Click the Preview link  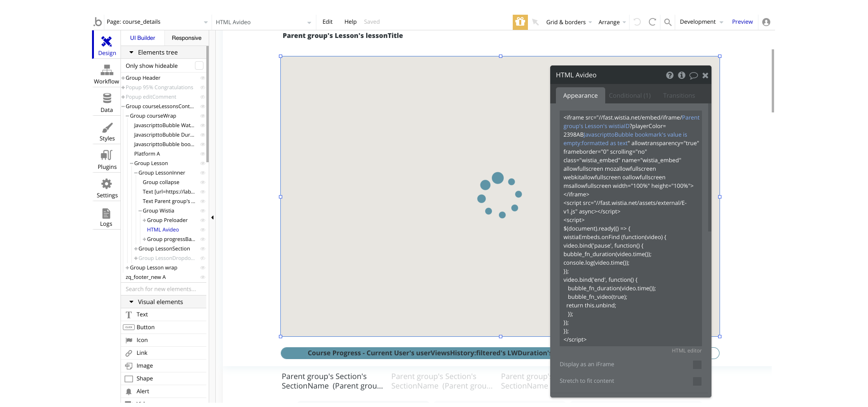pyautogui.click(x=742, y=22)
